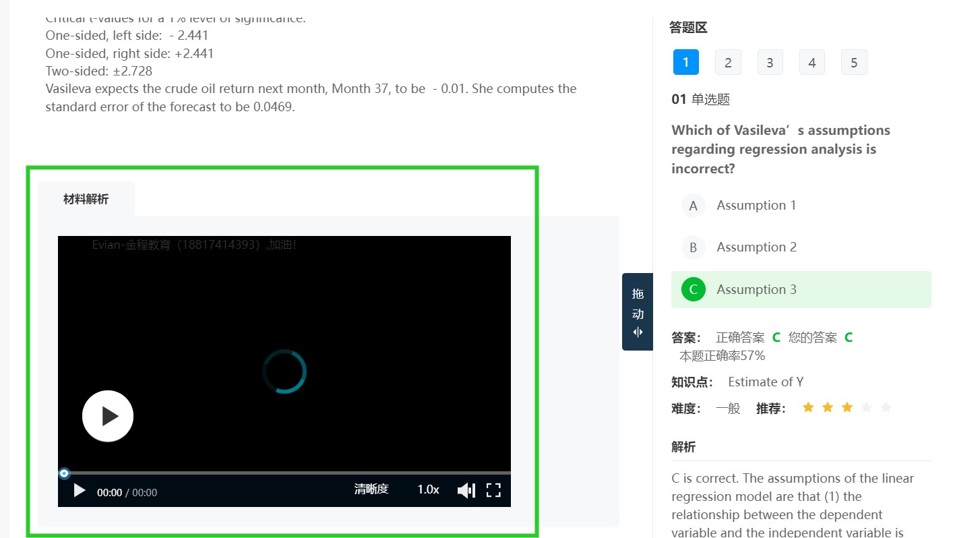The height and width of the screenshot is (538, 980).
Task: Click the third gold recommendation star
Action: point(847,407)
